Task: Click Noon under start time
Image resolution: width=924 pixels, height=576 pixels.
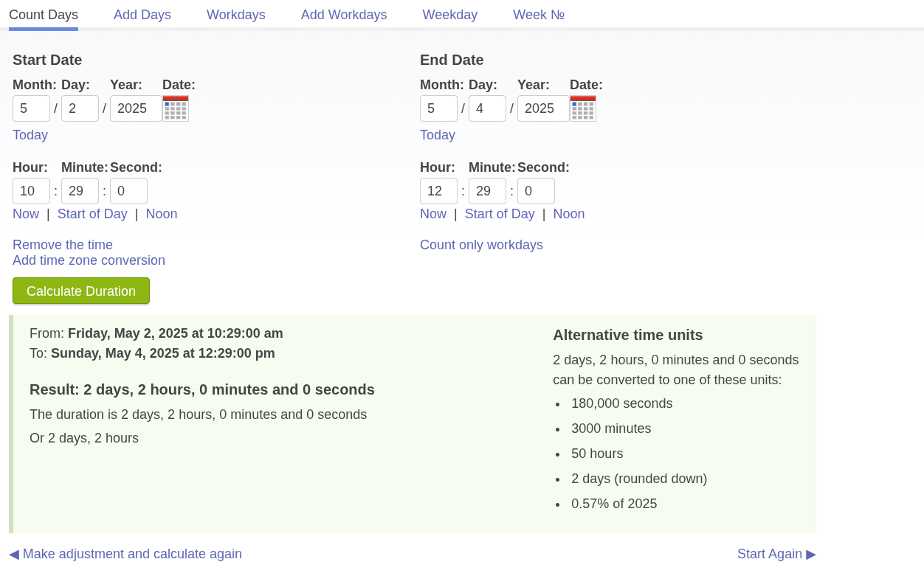Action: (162, 214)
